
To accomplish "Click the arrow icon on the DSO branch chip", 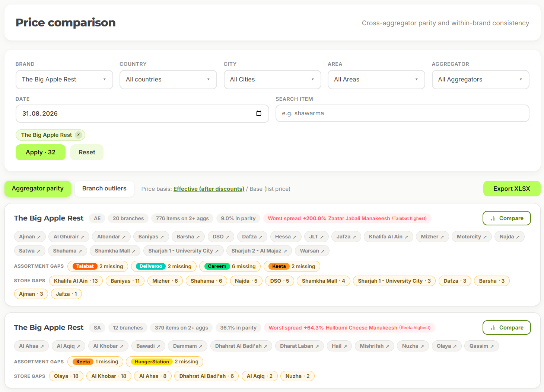I will tap(228, 237).
